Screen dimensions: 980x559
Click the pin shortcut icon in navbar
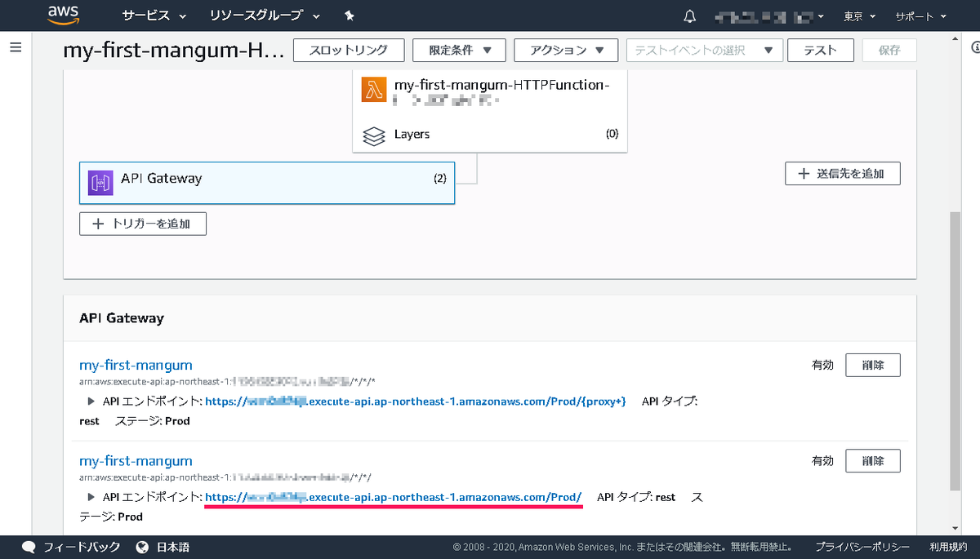click(x=350, y=16)
